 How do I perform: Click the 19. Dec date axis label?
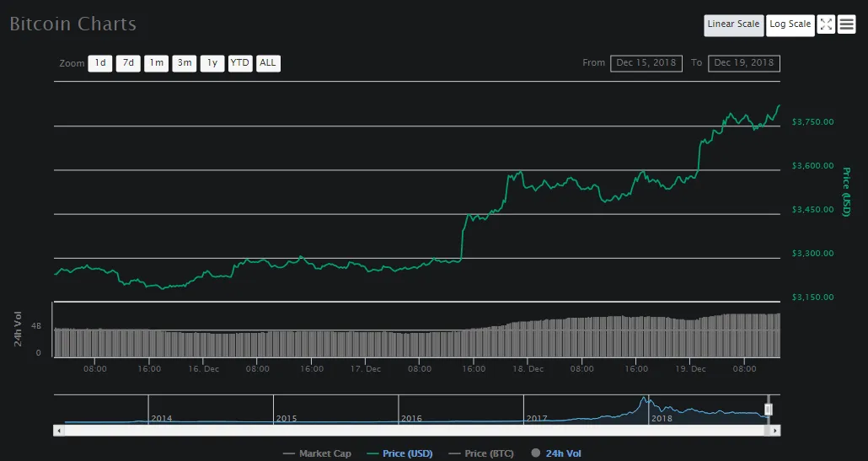tap(689, 369)
